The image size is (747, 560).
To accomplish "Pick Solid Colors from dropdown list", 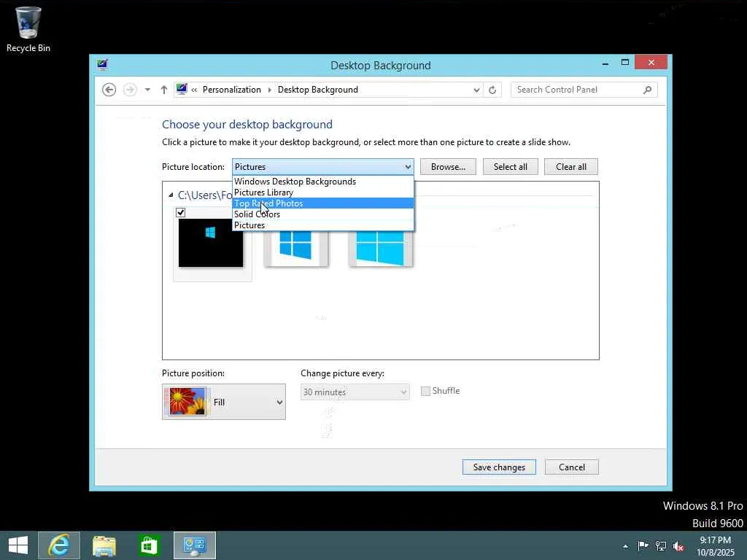I will click(x=323, y=214).
